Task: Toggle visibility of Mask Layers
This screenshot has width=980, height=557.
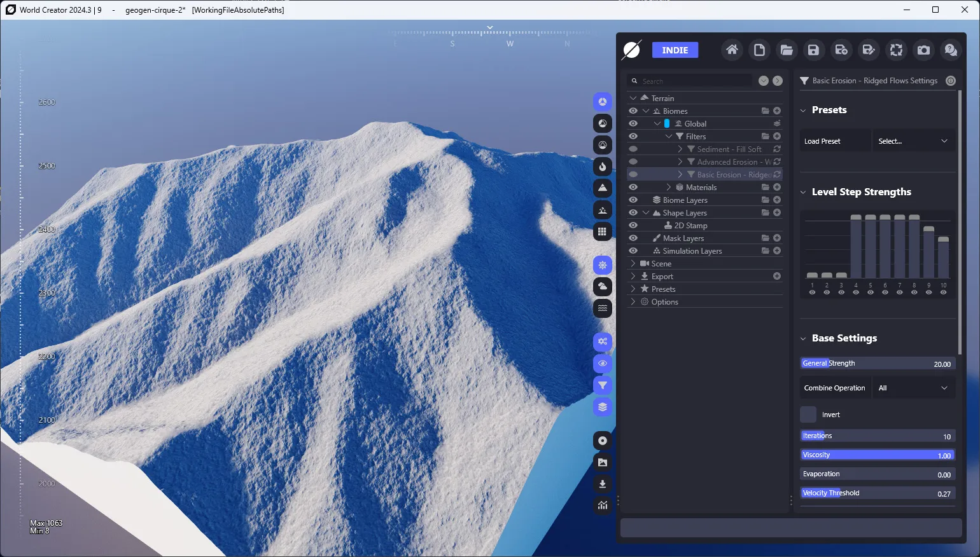Action: click(633, 238)
